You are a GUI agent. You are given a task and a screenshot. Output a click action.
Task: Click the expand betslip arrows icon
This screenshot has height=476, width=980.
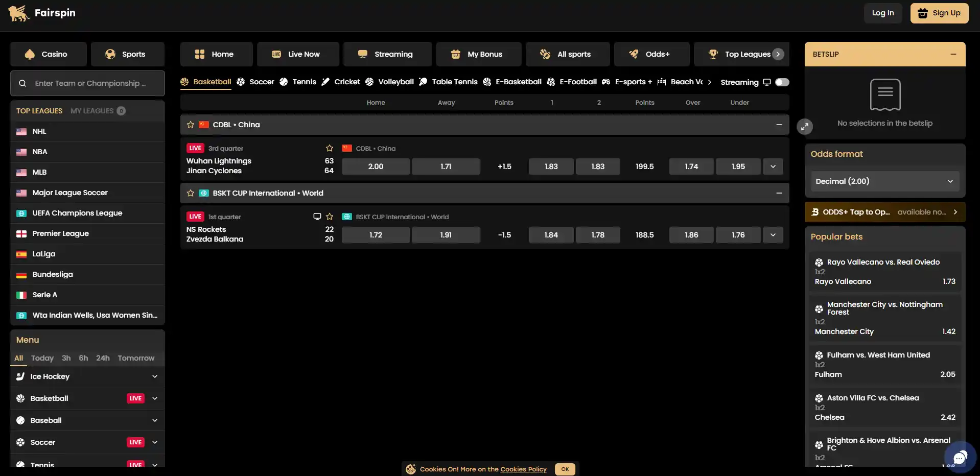click(805, 127)
